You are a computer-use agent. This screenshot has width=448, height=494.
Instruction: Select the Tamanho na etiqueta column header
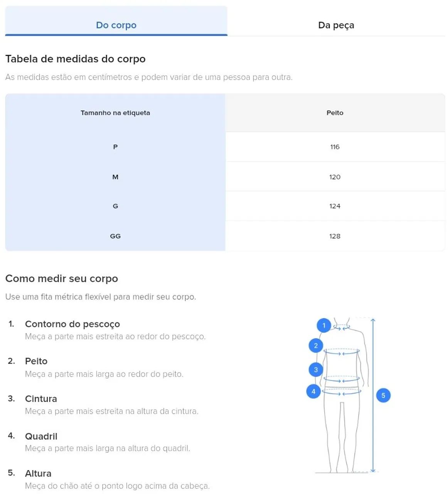[x=115, y=113]
